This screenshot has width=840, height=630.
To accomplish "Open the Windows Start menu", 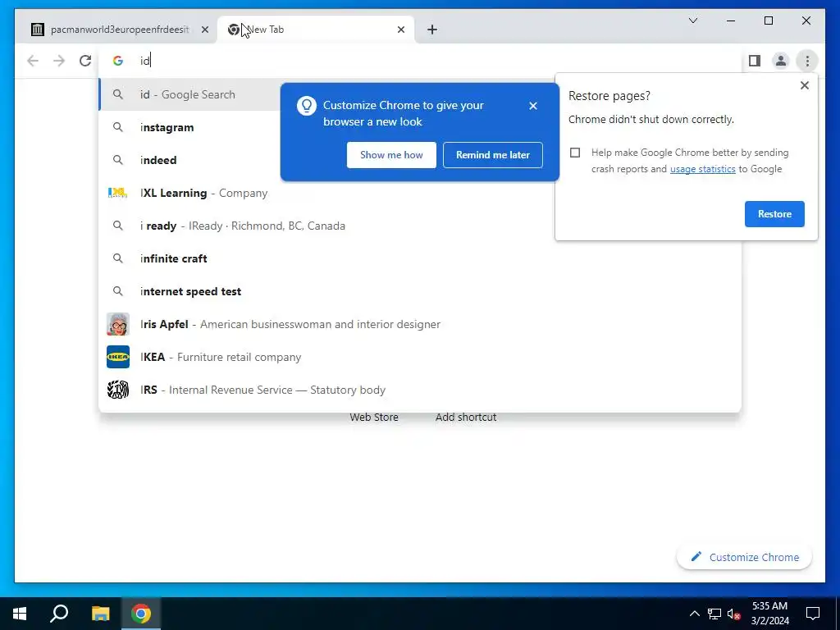I will tap(20, 614).
